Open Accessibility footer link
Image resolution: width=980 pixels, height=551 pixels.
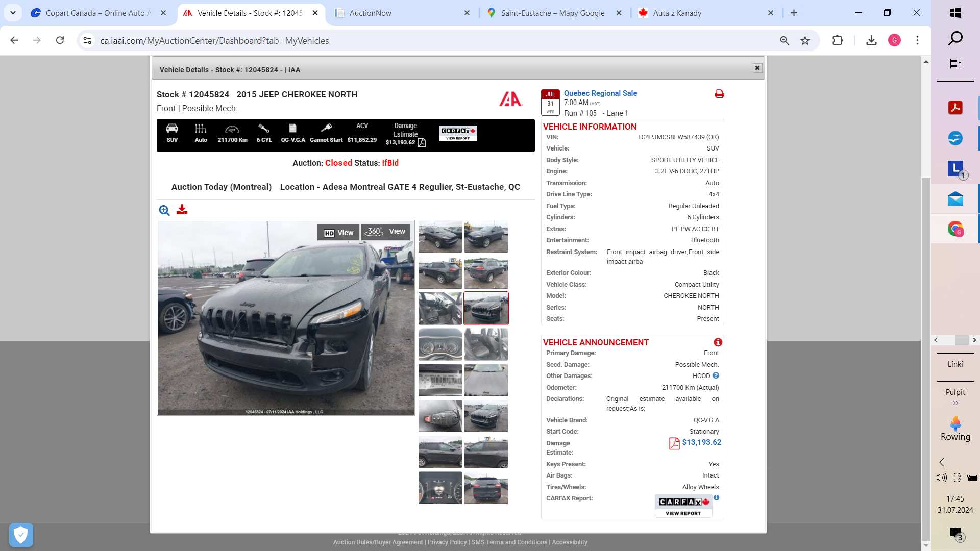569,542
